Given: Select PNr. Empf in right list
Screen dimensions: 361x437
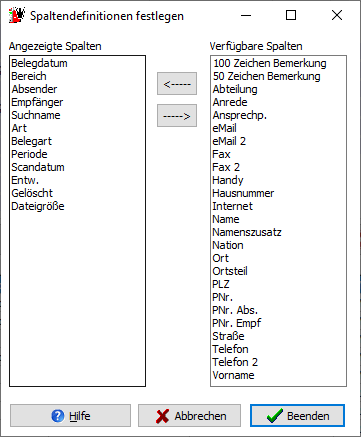Looking at the screenshot, I should (237, 323).
